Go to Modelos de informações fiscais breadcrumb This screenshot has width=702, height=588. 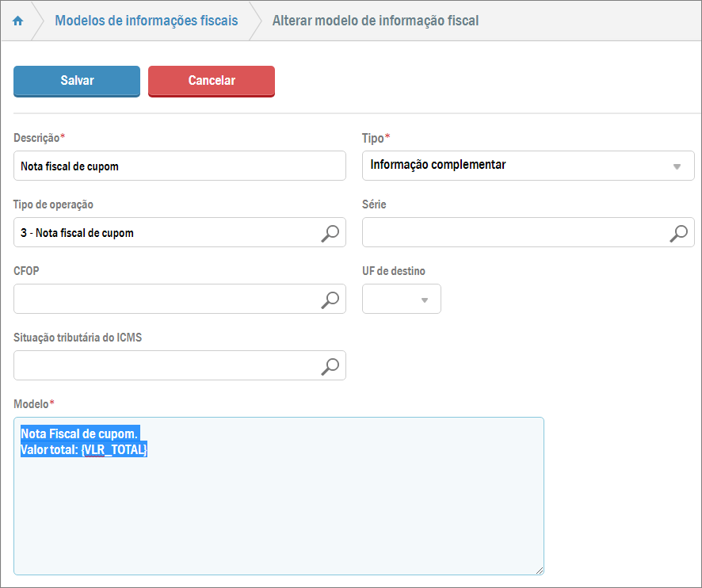(x=146, y=21)
